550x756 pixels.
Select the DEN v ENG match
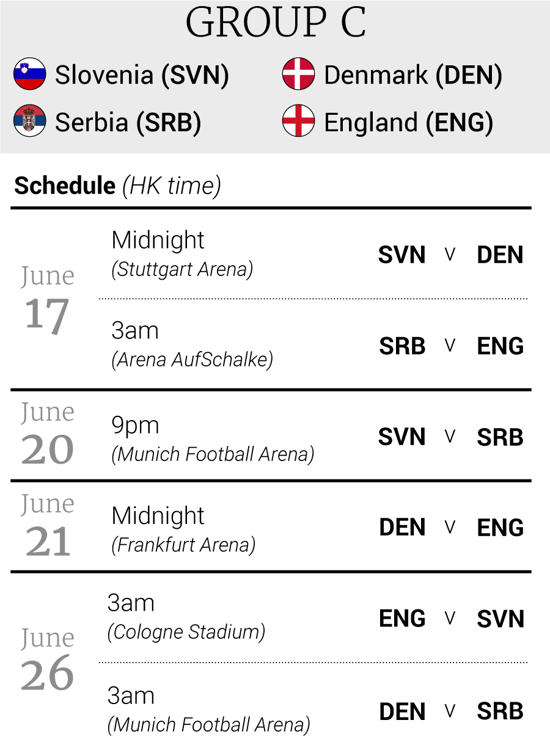(x=451, y=528)
